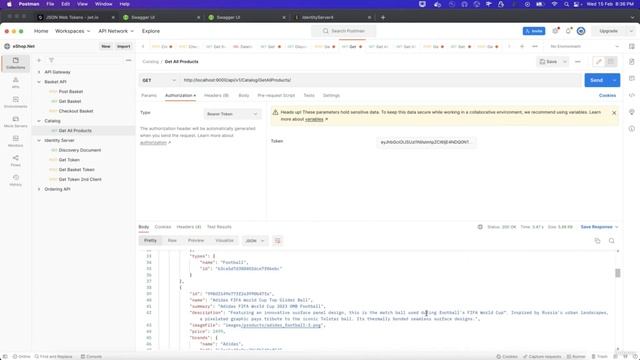Screen dimensions: 640x360
Task: Copy the response body using the copy icon
Action: click(598, 241)
